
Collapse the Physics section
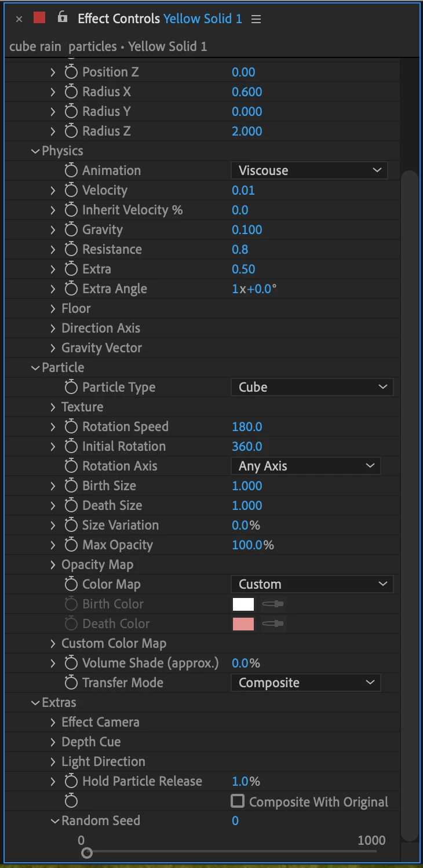coord(36,151)
